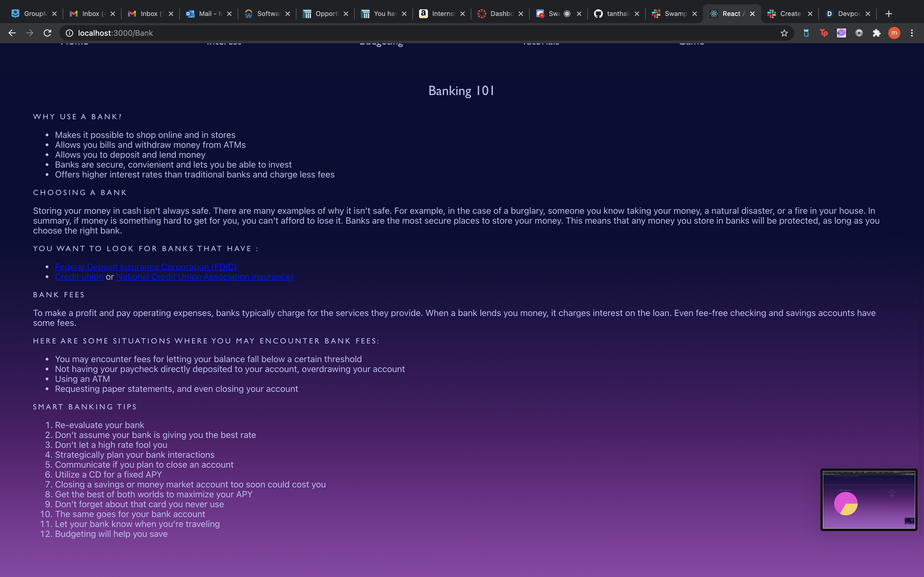
Task: Click the gear extension icon in toolbar
Action: point(859,33)
